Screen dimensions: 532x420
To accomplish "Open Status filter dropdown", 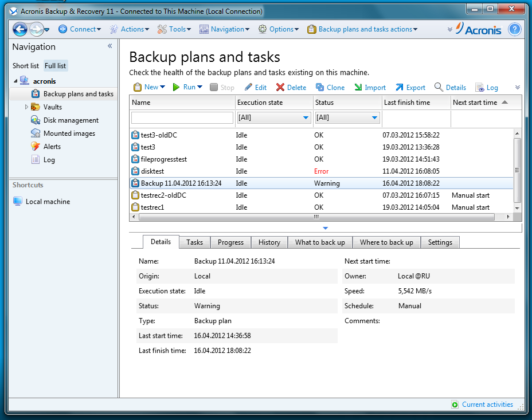I will [x=347, y=117].
